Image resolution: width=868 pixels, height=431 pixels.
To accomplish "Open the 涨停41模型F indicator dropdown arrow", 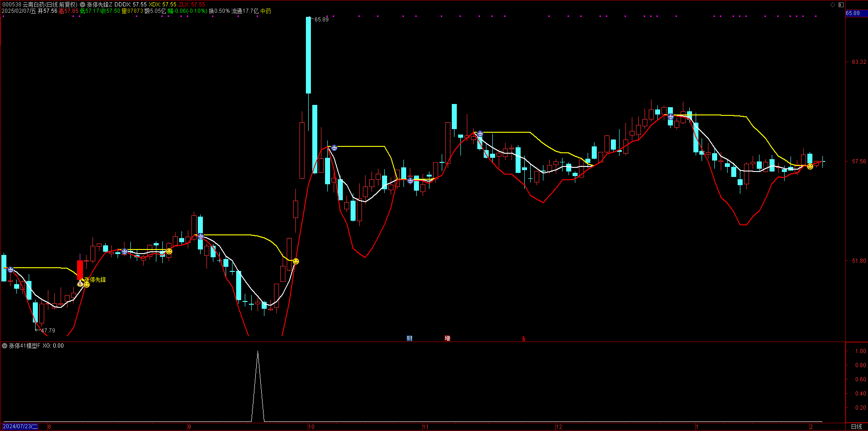I will pyautogui.click(x=5, y=346).
